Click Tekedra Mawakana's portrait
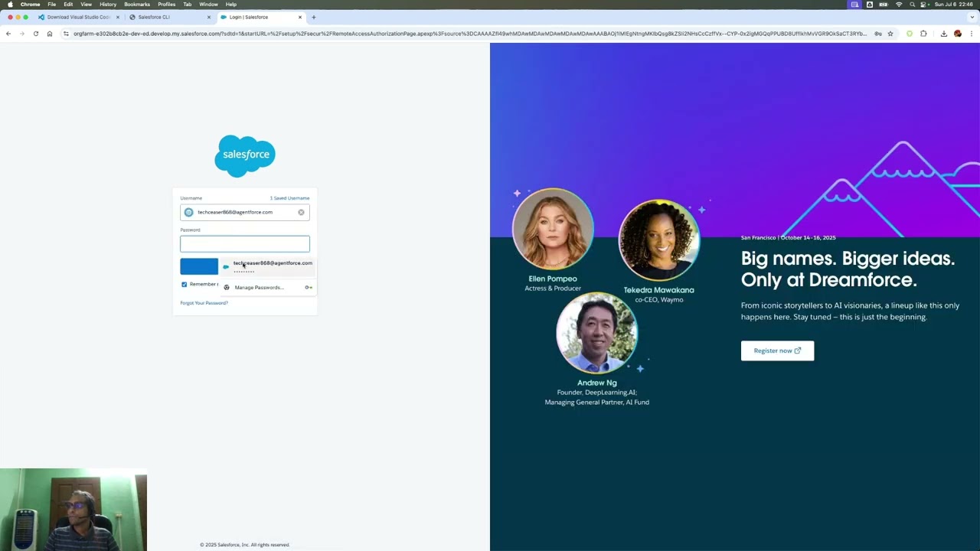The width and height of the screenshot is (980, 551). tap(659, 240)
